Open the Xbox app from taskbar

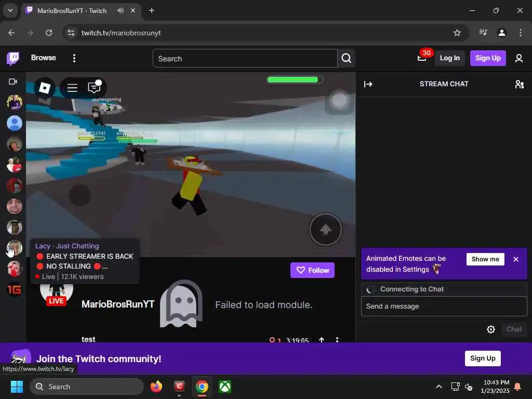coord(225,387)
